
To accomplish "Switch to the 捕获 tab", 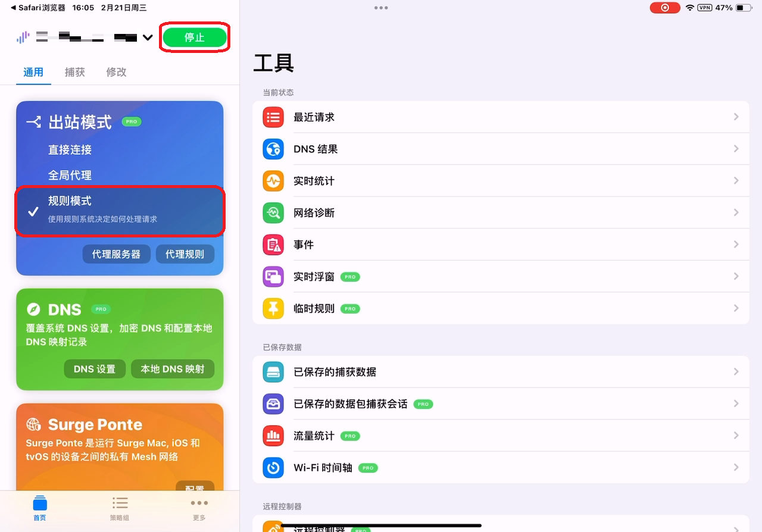I will tap(74, 72).
